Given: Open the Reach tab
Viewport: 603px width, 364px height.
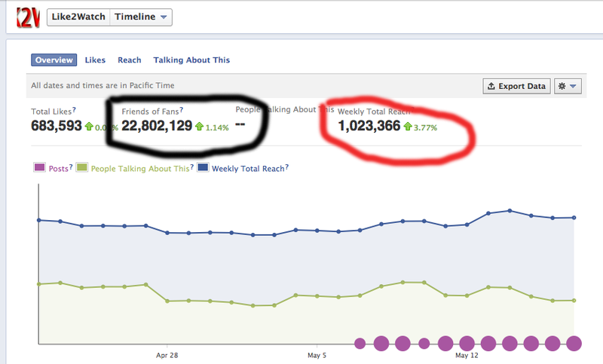Looking at the screenshot, I should click(130, 60).
